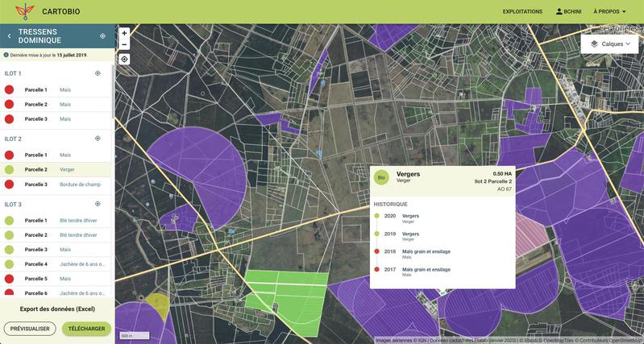
Task: Locate Ilot 2 on the map
Action: (x=98, y=139)
